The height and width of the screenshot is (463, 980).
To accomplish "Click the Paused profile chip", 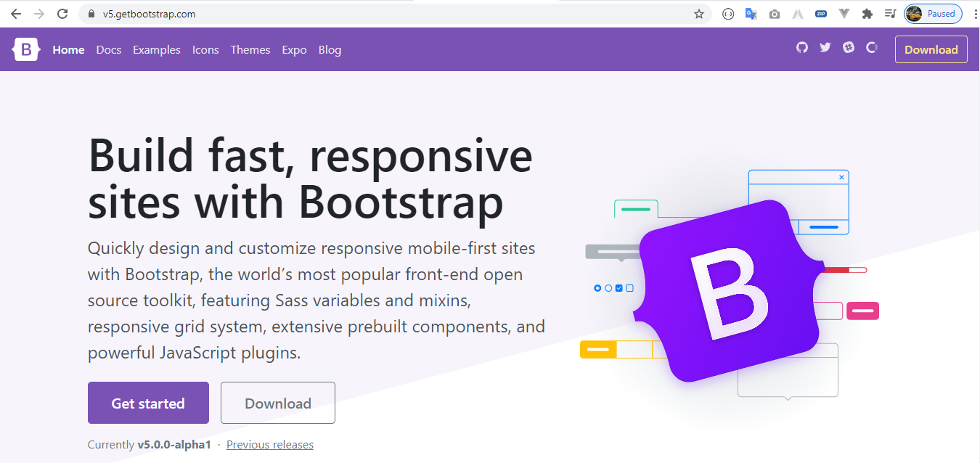I will [x=933, y=13].
